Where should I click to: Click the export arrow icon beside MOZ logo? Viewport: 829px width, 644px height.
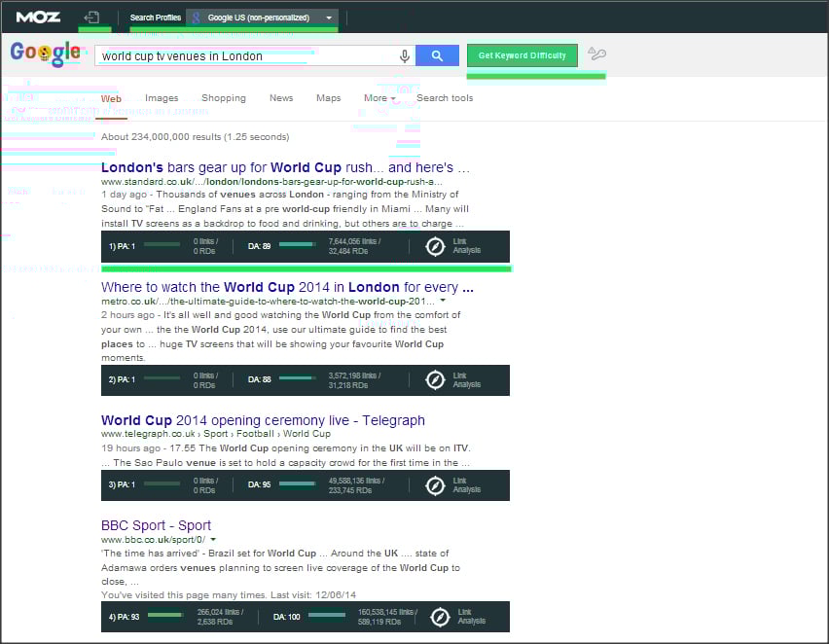[x=91, y=18]
